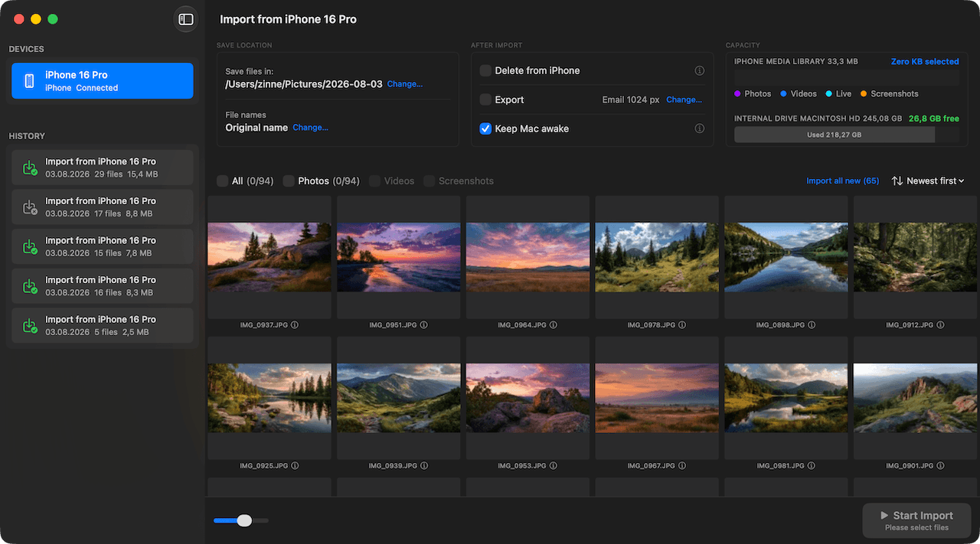The image size is (980, 544).
Task: Click Zero KB selected link
Action: point(925,61)
